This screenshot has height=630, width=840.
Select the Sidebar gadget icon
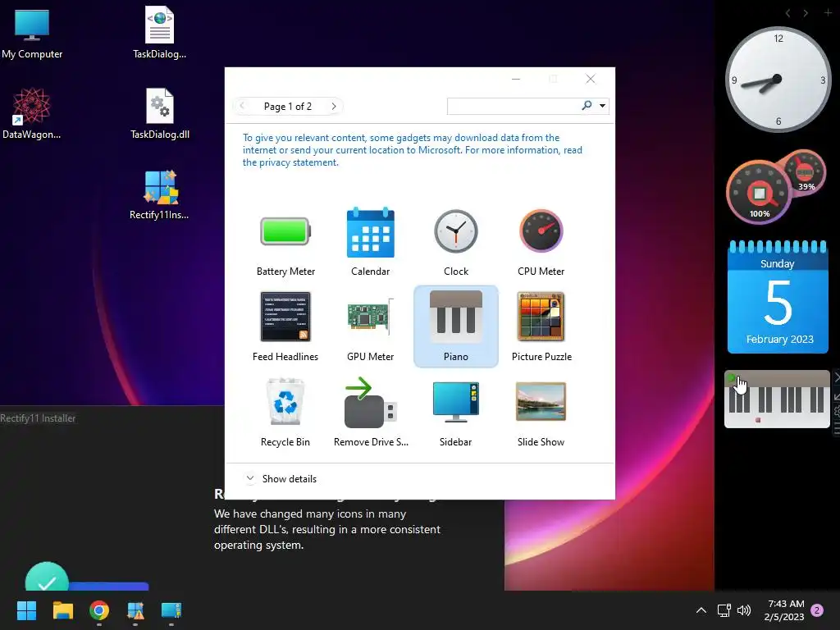tap(456, 402)
